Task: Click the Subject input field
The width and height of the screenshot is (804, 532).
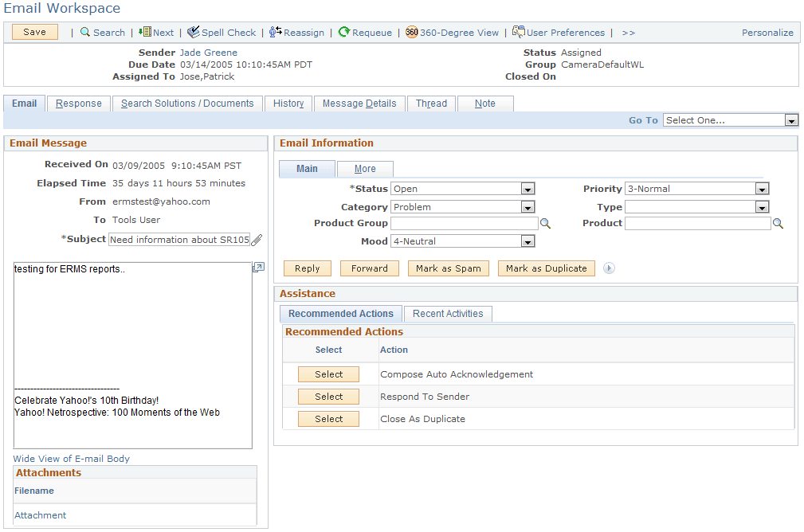Action: coord(179,240)
